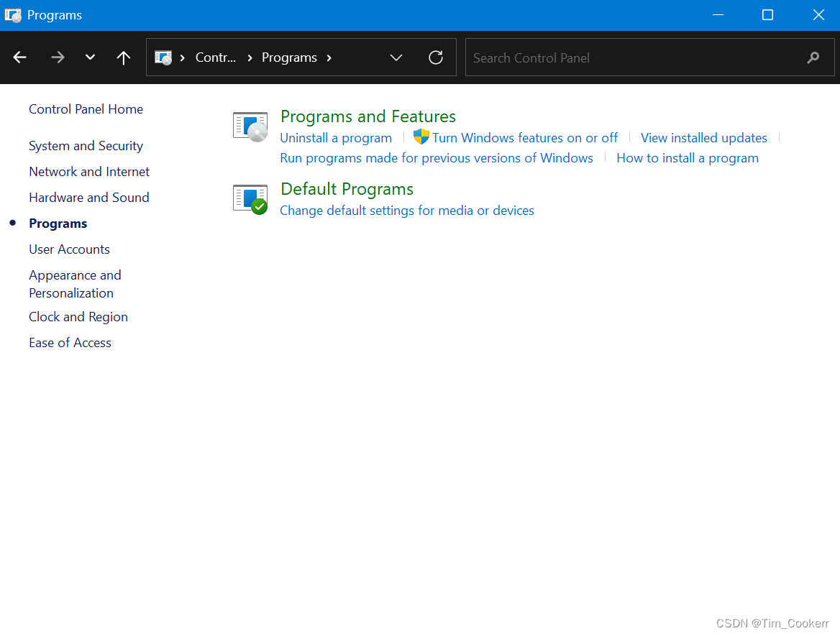Open How to install a program
This screenshot has height=636, width=840.
tap(688, 159)
